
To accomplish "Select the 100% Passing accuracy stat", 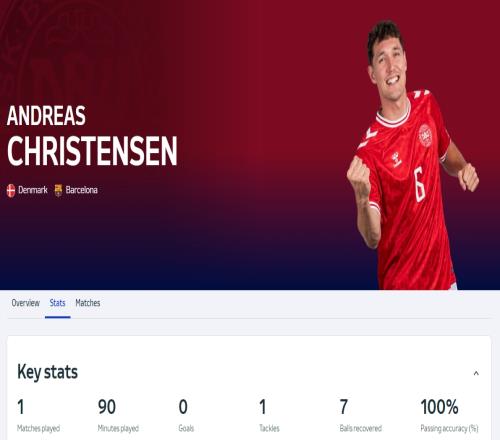I will [449, 415].
